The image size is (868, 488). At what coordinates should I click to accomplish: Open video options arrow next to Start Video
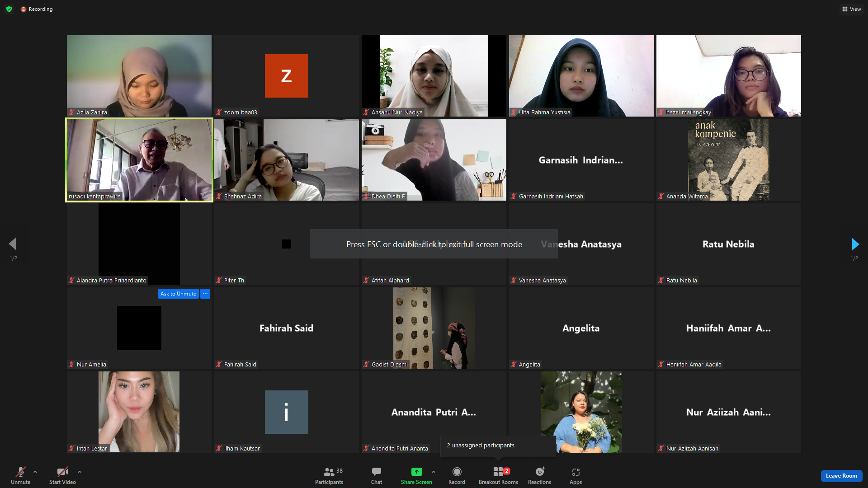coord(80,472)
